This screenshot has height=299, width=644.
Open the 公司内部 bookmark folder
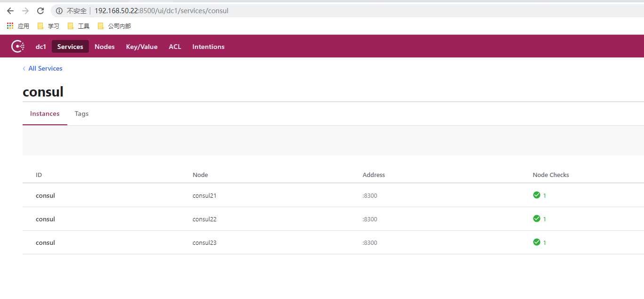[114, 26]
